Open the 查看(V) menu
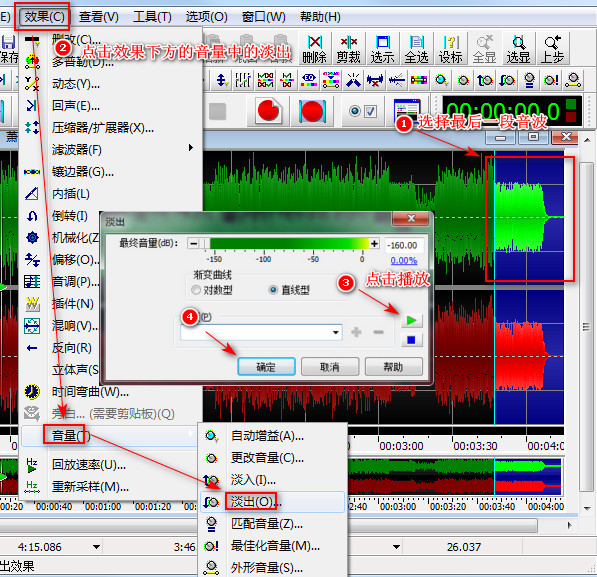 coord(99,17)
